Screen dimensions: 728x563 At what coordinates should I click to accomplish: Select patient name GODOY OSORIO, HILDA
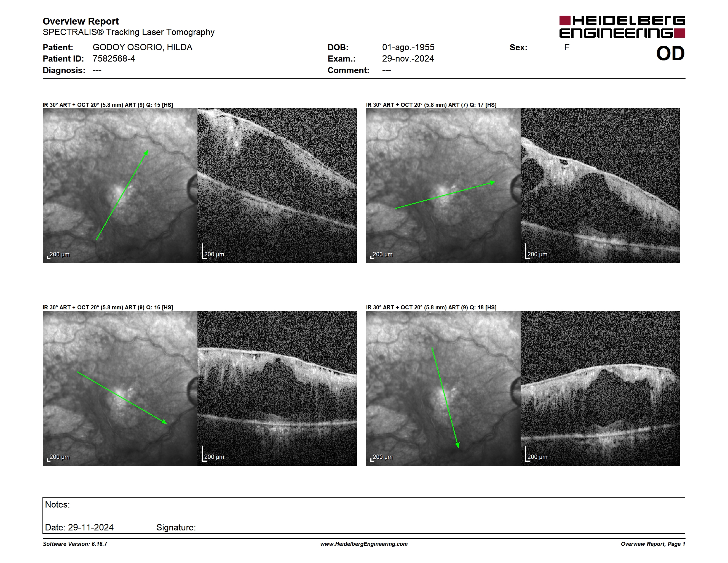click(142, 47)
